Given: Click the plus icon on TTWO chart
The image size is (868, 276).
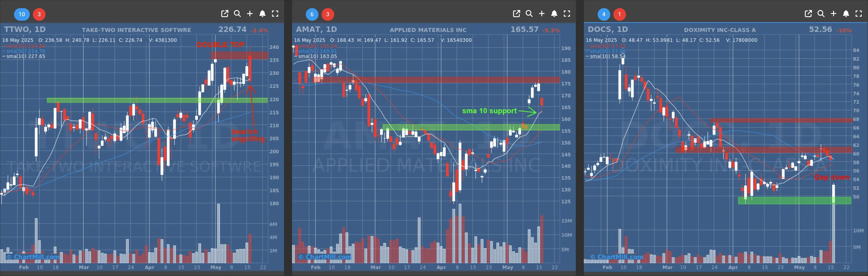Looking at the screenshot, I should (250, 14).
